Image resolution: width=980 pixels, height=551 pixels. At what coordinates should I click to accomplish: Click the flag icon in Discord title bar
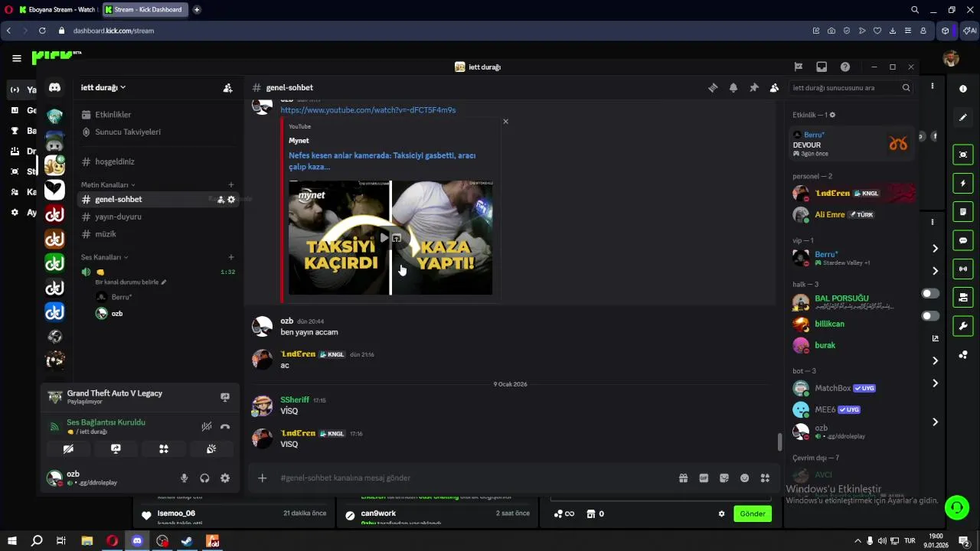pos(798,67)
